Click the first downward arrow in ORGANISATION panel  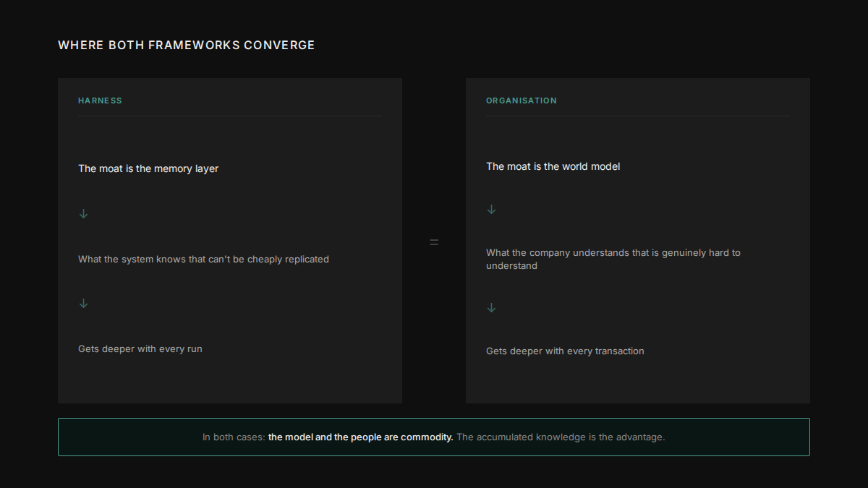pos(491,209)
